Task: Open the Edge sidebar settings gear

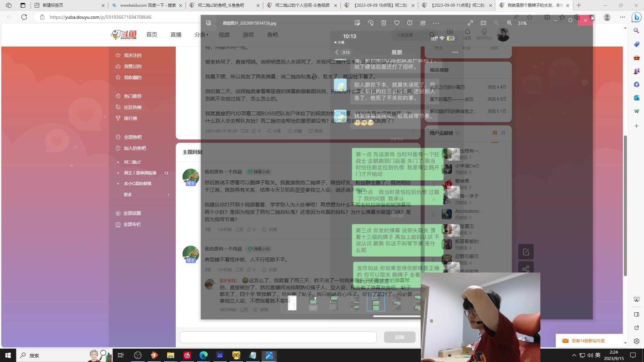Action: (636, 341)
